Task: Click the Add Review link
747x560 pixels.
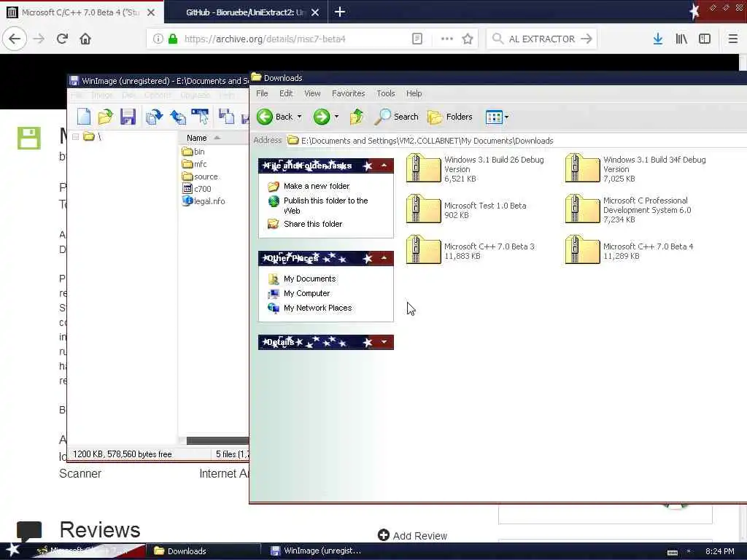Action: pos(413,536)
